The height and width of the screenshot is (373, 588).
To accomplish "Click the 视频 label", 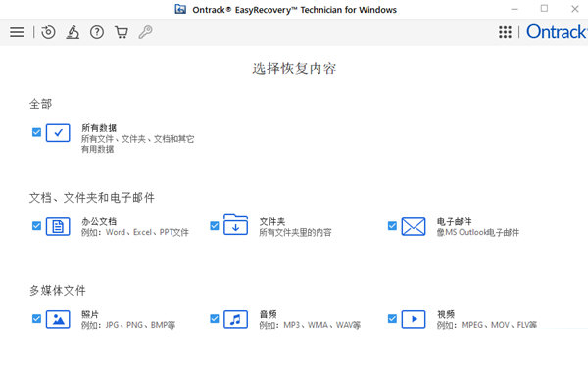I will tap(446, 314).
